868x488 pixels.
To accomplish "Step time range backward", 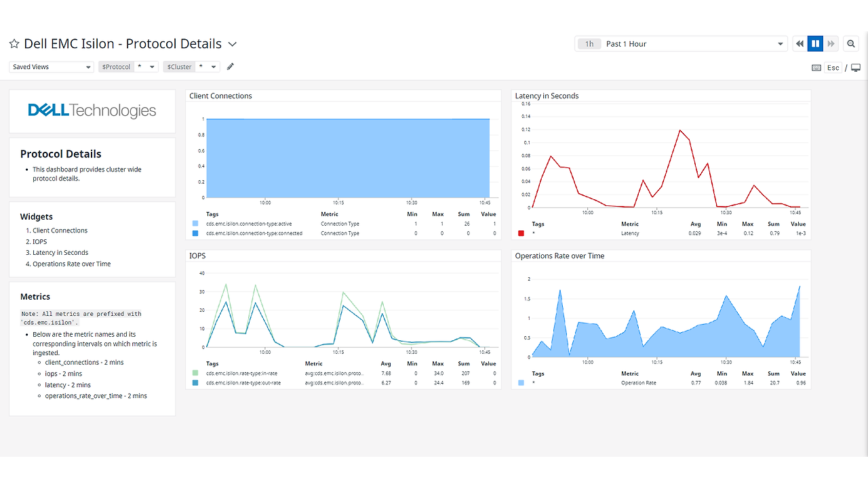I will tap(800, 44).
